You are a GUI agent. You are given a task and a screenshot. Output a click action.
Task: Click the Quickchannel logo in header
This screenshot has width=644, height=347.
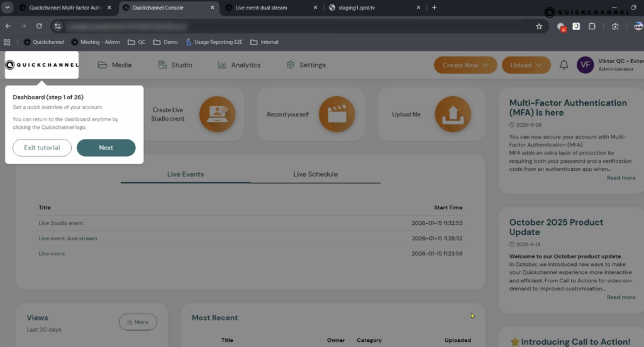42,65
